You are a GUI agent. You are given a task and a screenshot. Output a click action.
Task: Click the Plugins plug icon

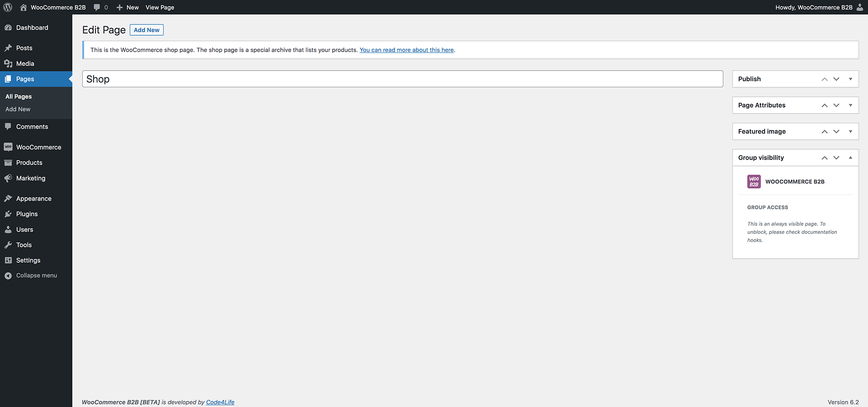(8, 214)
